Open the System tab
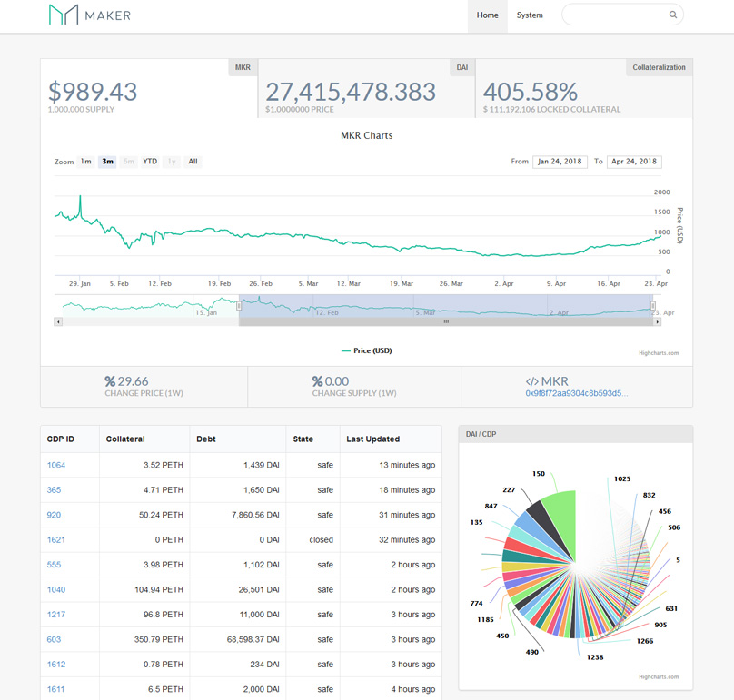Image resolution: width=734 pixels, height=700 pixels. (530, 15)
